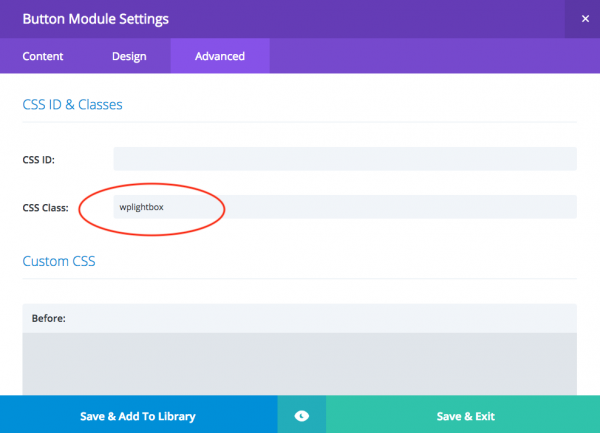Expand the Custom CSS section heading
Image resolution: width=600 pixels, height=433 pixels.
[59, 261]
